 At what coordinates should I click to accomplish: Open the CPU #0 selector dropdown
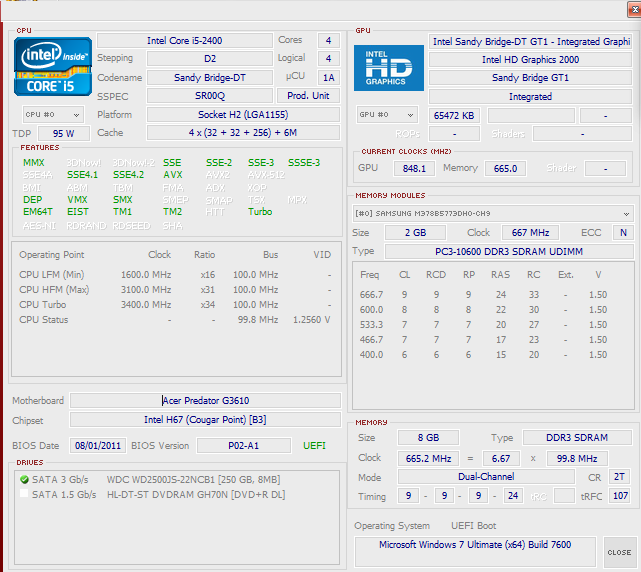tap(53, 114)
